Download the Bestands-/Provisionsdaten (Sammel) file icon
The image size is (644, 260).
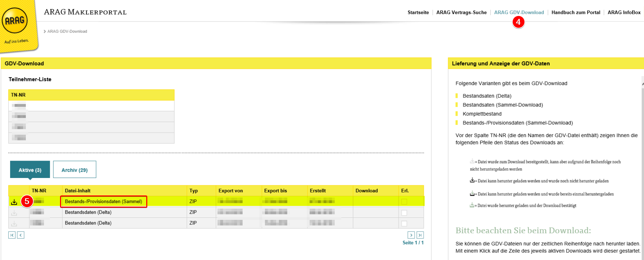click(x=14, y=202)
